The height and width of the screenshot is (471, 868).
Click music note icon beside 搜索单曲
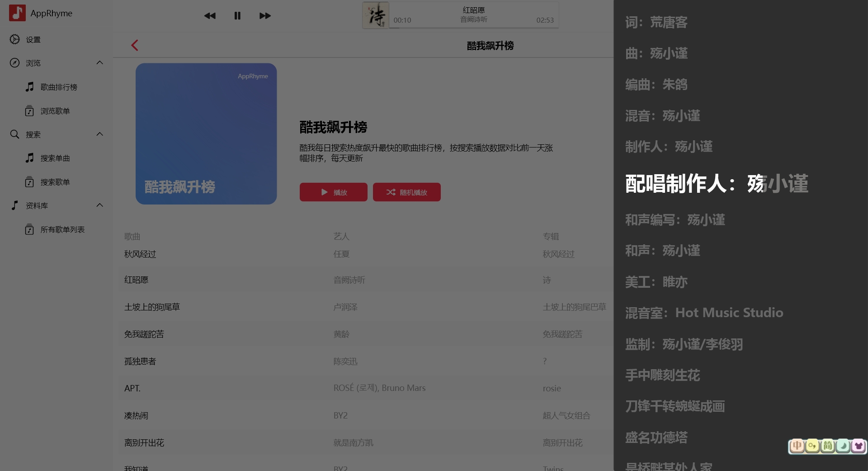(x=29, y=158)
